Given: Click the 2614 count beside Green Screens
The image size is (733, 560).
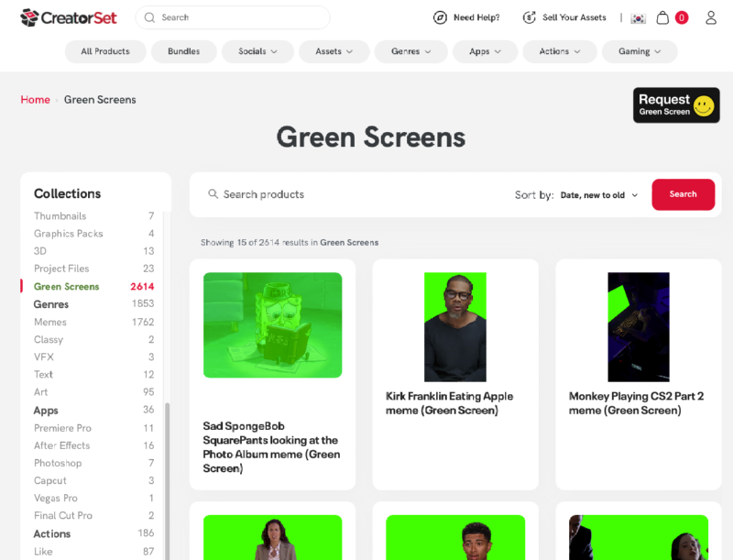Looking at the screenshot, I should [x=142, y=287].
